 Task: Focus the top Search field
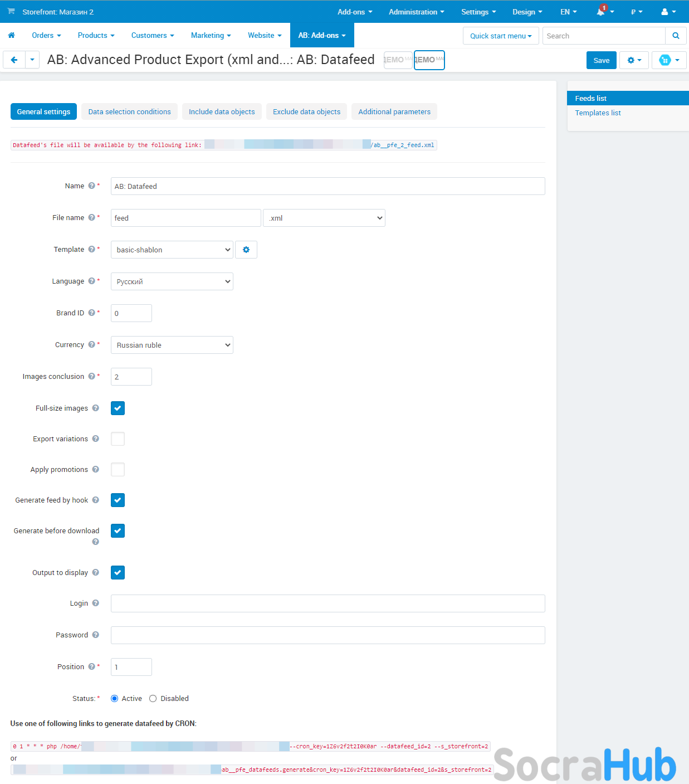pyautogui.click(x=604, y=36)
